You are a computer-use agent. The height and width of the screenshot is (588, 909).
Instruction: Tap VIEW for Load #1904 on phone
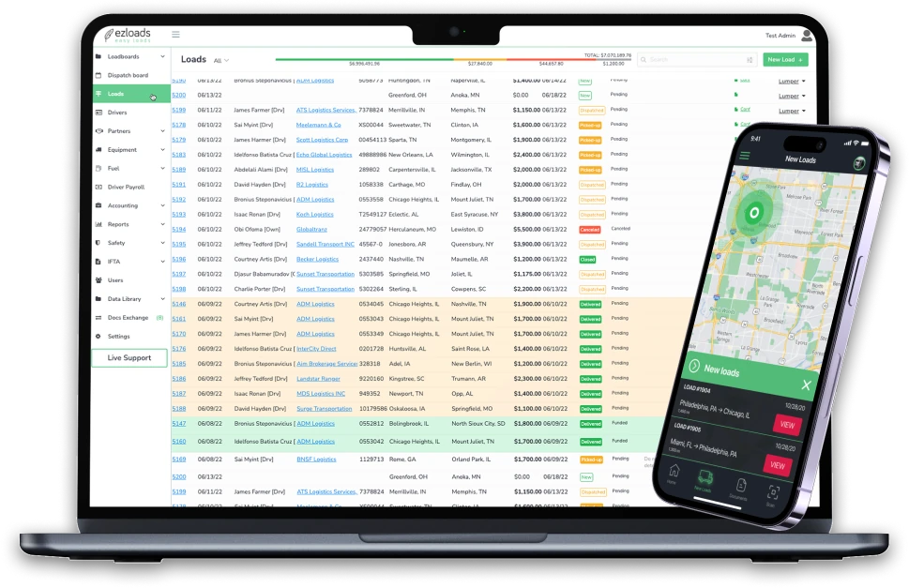pos(787,425)
